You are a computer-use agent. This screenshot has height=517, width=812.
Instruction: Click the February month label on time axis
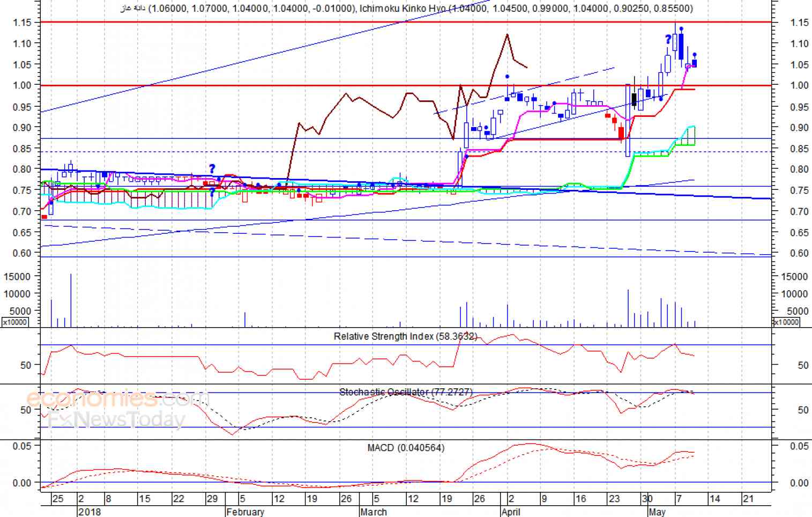pos(245,512)
